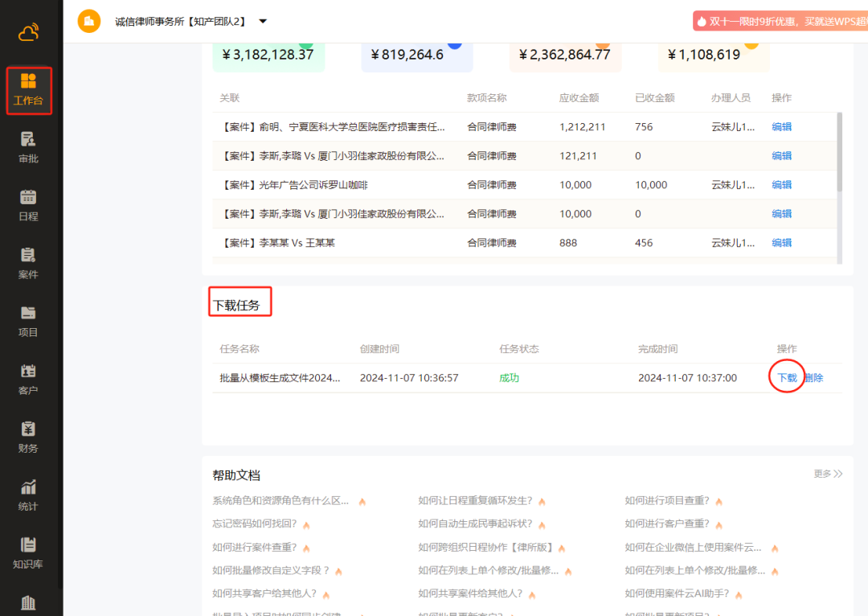Click the 双十一 promotion banner
The image size is (868, 616).
tap(781, 22)
